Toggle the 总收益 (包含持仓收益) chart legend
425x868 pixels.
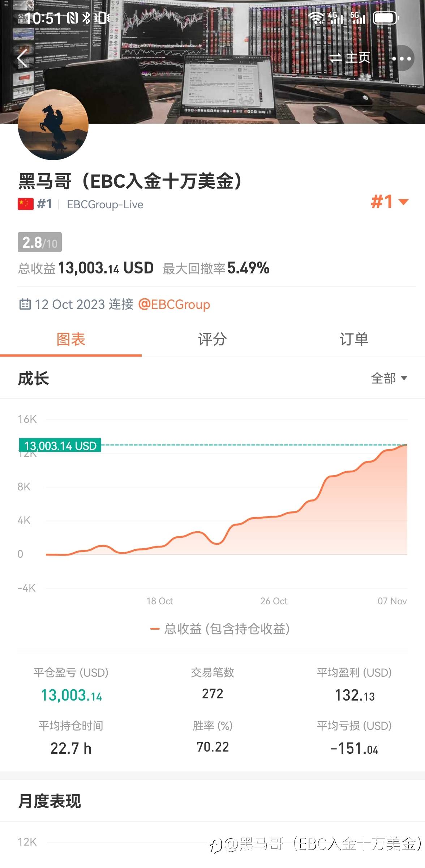click(x=220, y=629)
